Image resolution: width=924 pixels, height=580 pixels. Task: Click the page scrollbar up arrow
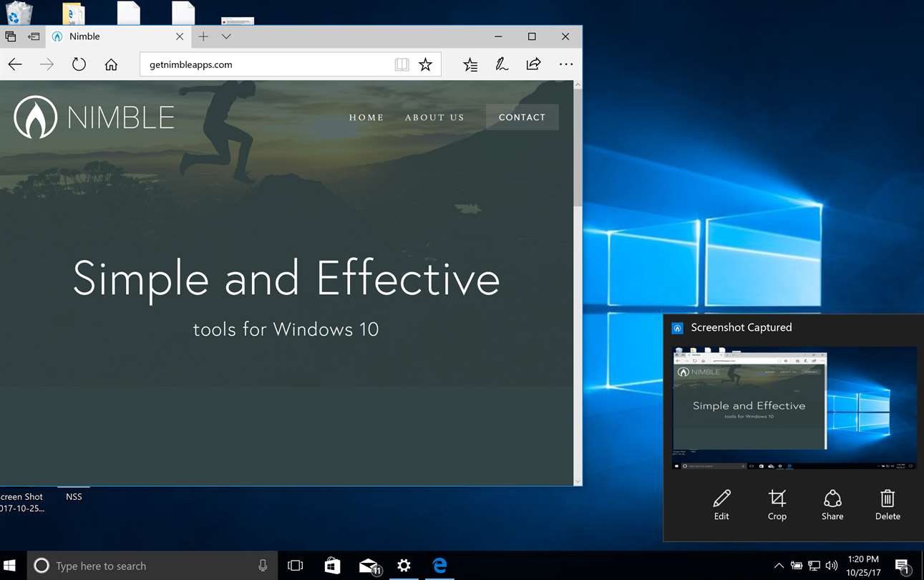578,85
